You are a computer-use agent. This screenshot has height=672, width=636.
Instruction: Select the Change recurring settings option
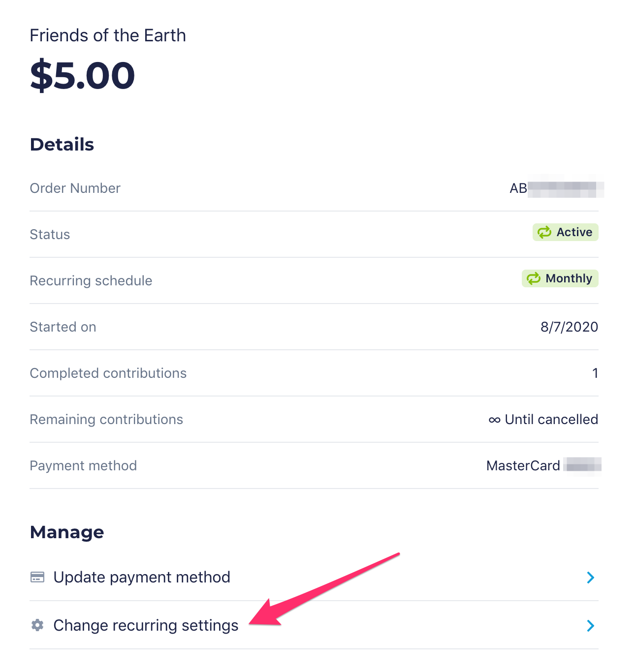(314, 625)
